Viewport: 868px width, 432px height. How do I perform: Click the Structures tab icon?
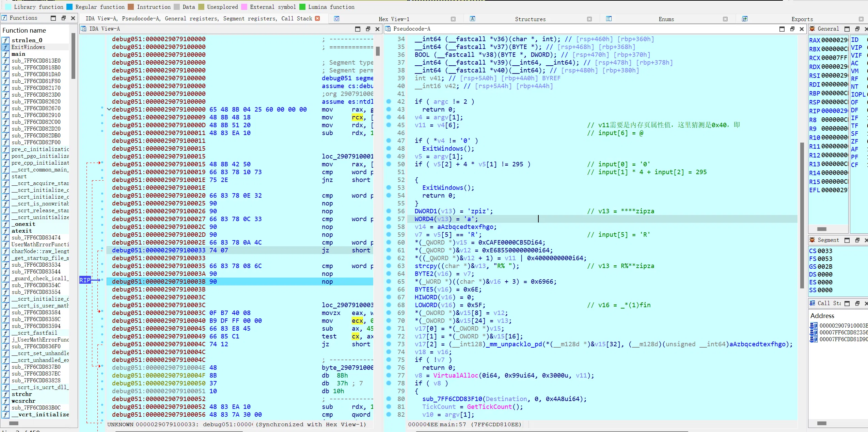(x=473, y=19)
